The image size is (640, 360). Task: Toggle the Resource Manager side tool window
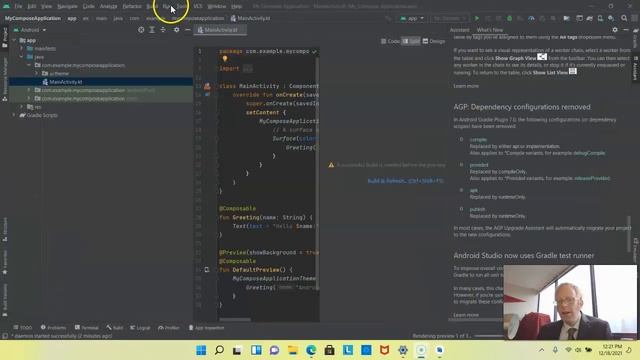click(x=4, y=79)
